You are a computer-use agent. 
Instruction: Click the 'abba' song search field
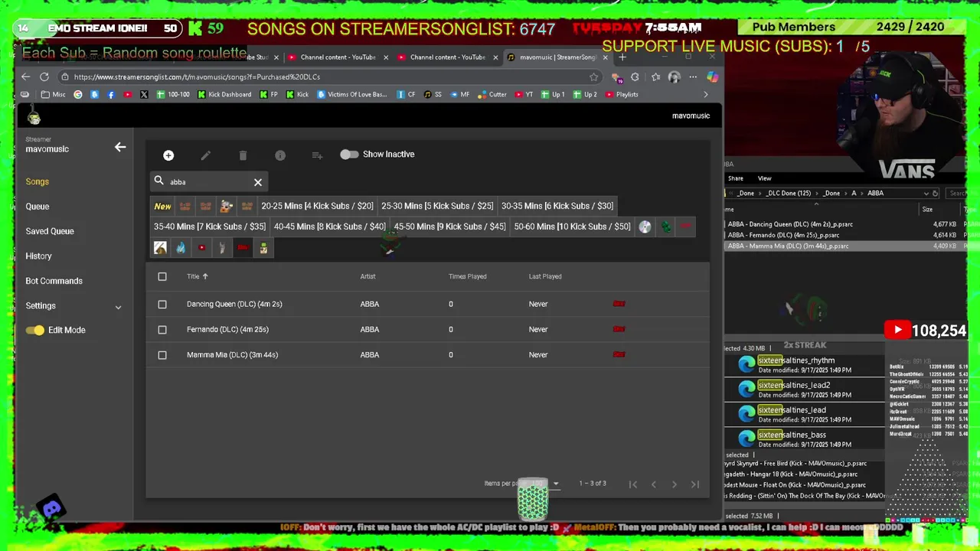pos(211,182)
